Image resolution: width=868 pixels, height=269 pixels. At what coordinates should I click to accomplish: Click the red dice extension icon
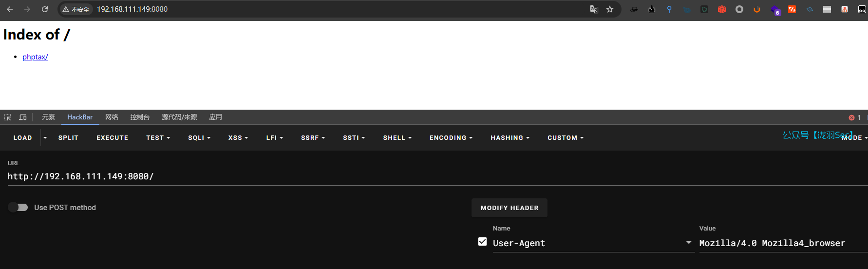click(x=722, y=9)
